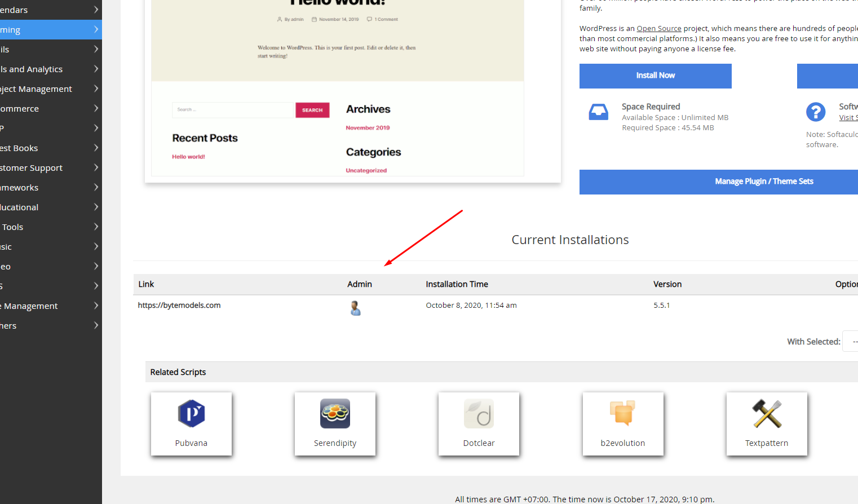Viewport: 858px width, 504px height.
Task: Open the With Selected dropdown
Action: [x=850, y=342]
